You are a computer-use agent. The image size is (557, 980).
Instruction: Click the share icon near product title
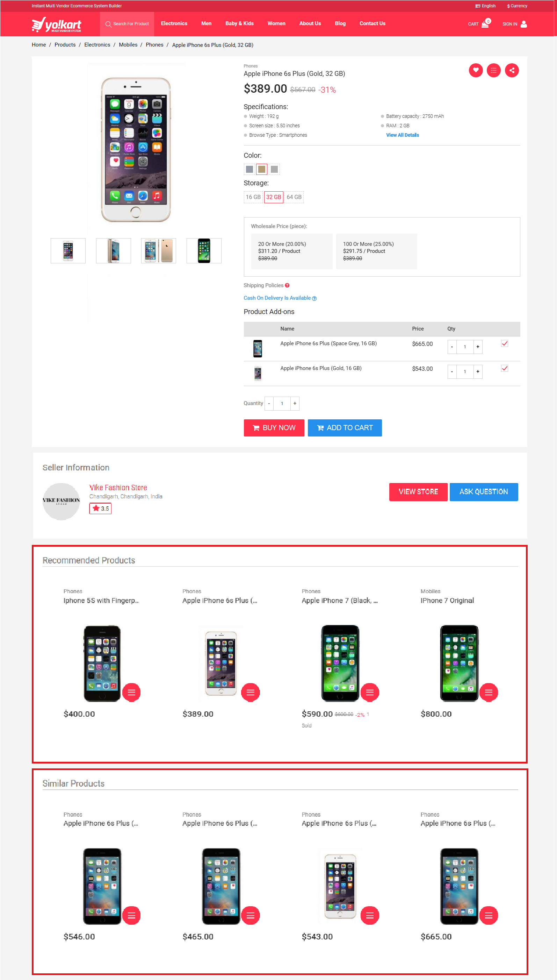pyautogui.click(x=512, y=70)
